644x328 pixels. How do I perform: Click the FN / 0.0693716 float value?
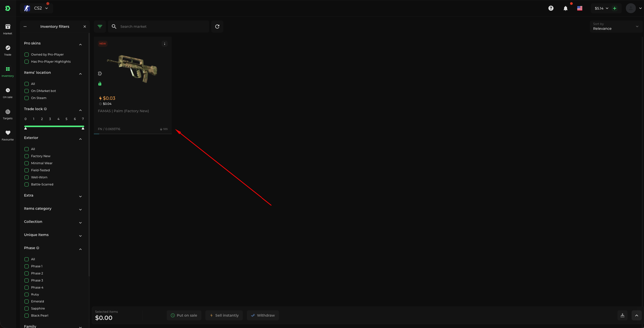point(109,129)
